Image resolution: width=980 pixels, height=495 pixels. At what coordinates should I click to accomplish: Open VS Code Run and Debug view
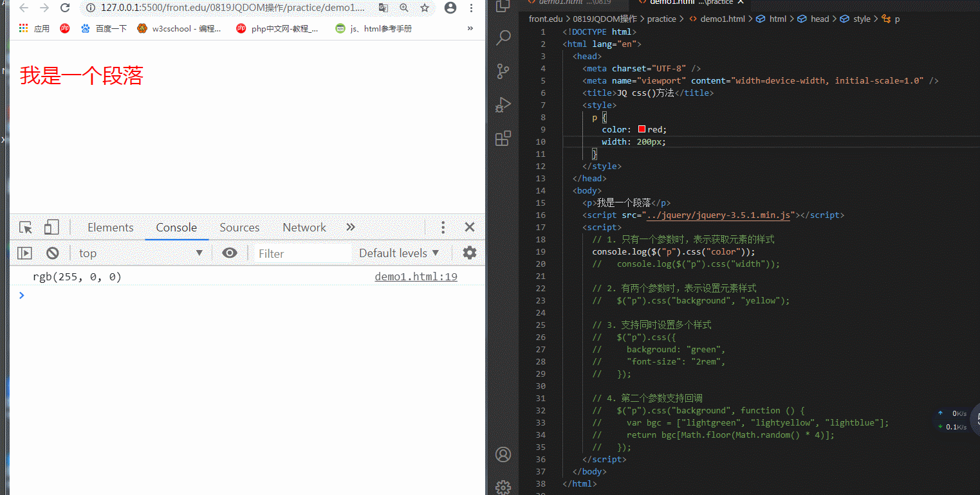click(x=503, y=104)
